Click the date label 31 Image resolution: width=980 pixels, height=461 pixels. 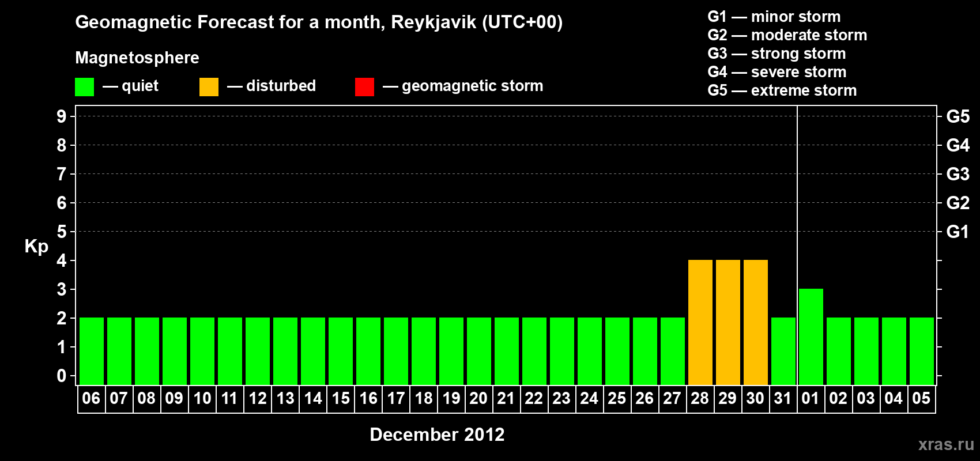783,398
